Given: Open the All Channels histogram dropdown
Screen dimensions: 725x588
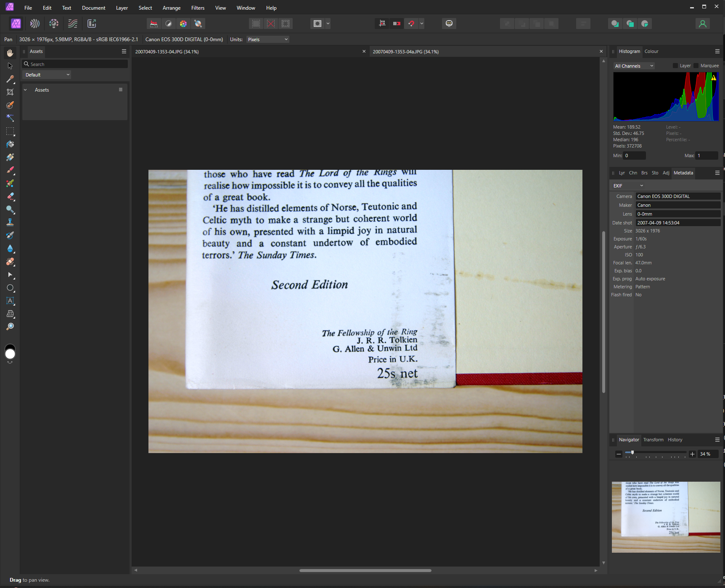Looking at the screenshot, I should click(634, 66).
